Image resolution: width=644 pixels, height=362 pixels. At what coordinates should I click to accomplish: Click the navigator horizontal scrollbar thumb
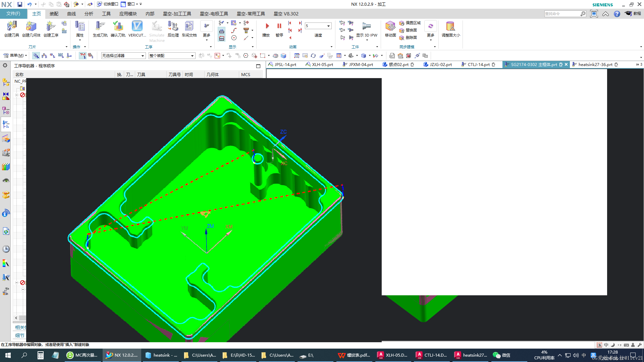tap(22, 318)
